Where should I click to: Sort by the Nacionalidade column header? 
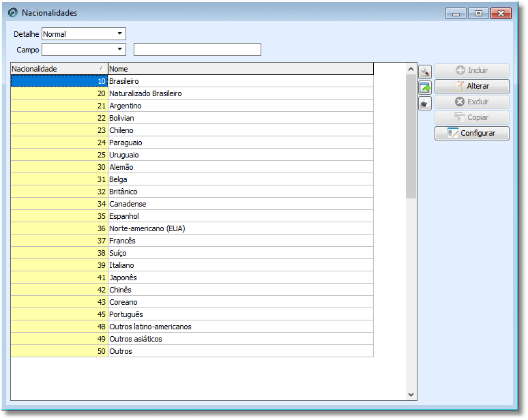point(59,69)
